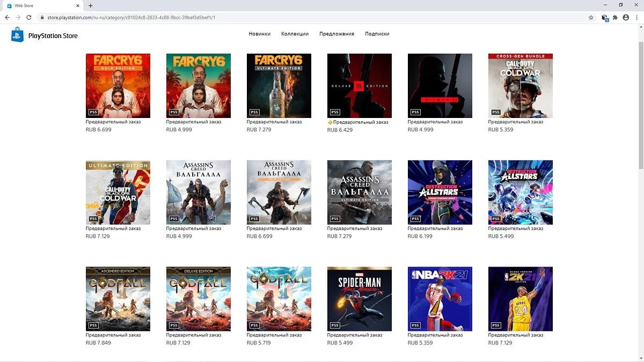Screen dimensions: 644x362
Task: Open the Chrome extensions puzzle icon
Action: pyautogui.click(x=615, y=17)
